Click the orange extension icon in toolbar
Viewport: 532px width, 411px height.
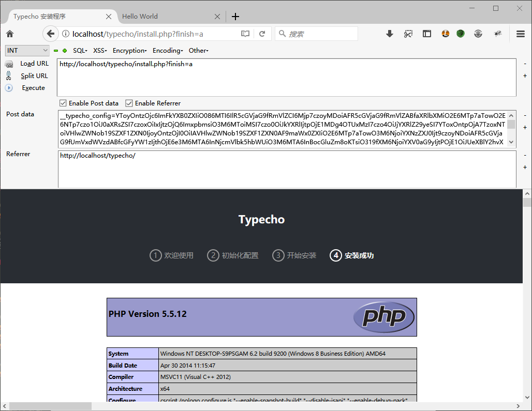(x=446, y=33)
